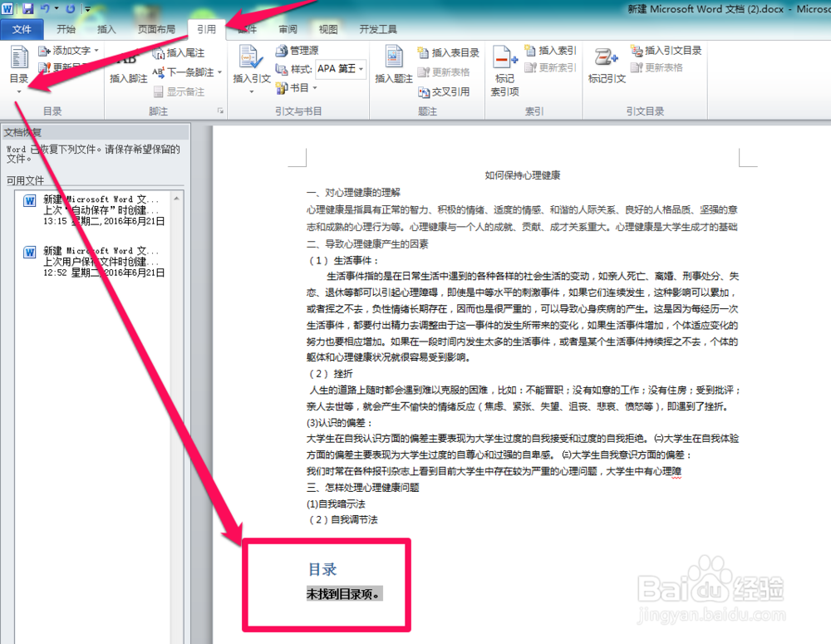Image resolution: width=831 pixels, height=644 pixels.
Task: Click the Save icon in quick access toolbar
Action: [x=27, y=8]
